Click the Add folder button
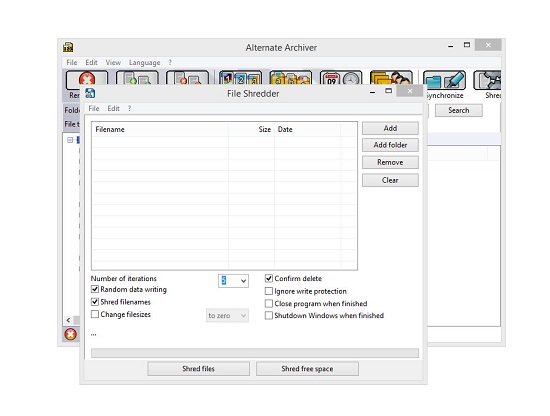 (x=390, y=145)
